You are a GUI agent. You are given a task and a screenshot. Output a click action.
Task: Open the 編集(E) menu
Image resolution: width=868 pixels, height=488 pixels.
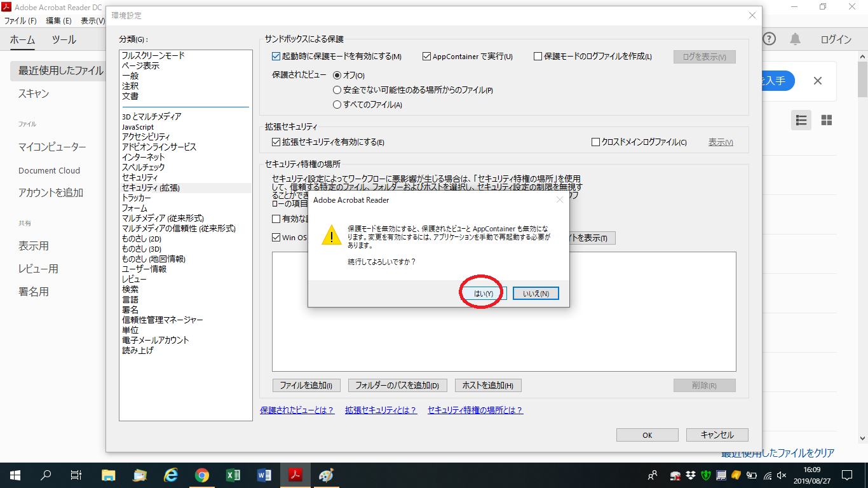[59, 21]
